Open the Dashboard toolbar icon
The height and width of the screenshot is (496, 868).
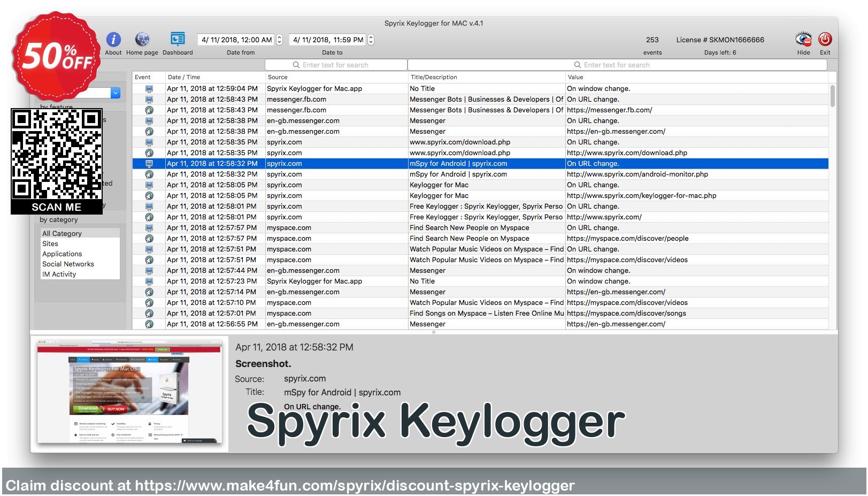(178, 40)
